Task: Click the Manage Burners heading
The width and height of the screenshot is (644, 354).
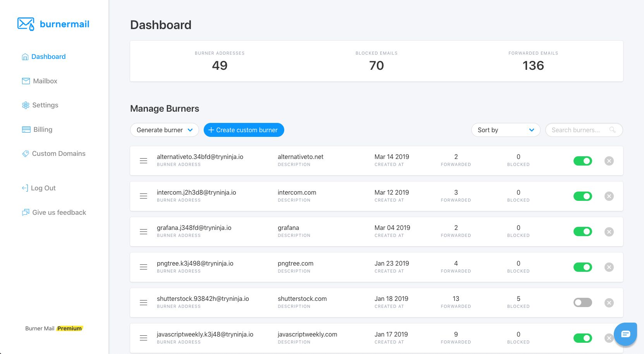Action: 165,109
